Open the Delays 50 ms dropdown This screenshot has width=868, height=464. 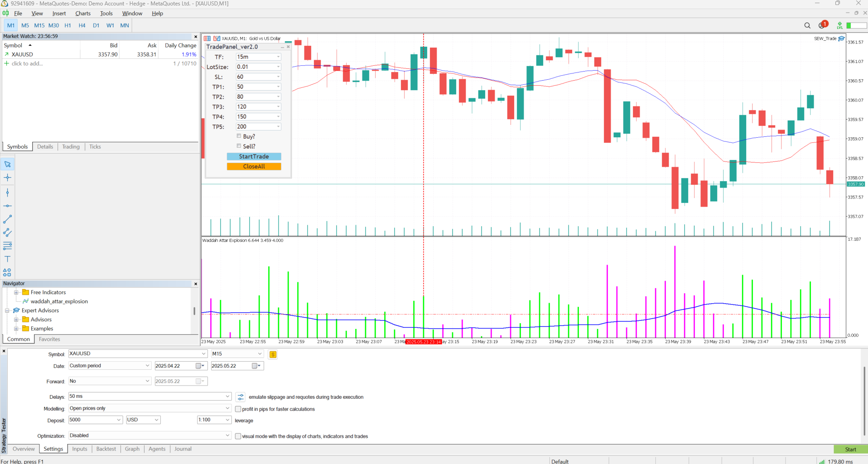pos(150,396)
